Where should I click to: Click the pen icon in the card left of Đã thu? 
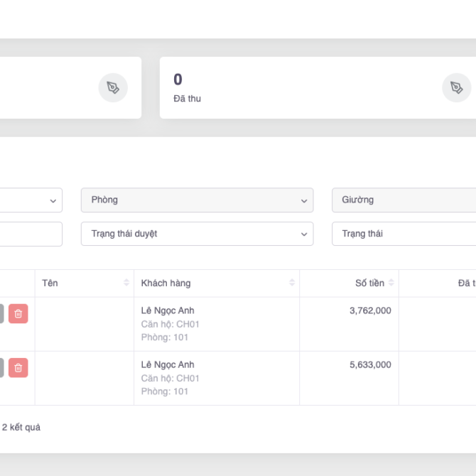(113, 87)
